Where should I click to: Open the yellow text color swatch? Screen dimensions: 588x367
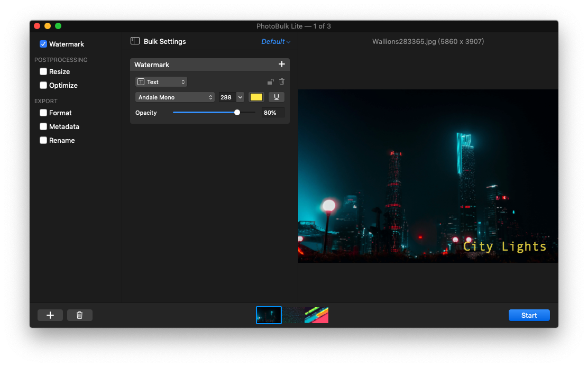click(x=256, y=97)
